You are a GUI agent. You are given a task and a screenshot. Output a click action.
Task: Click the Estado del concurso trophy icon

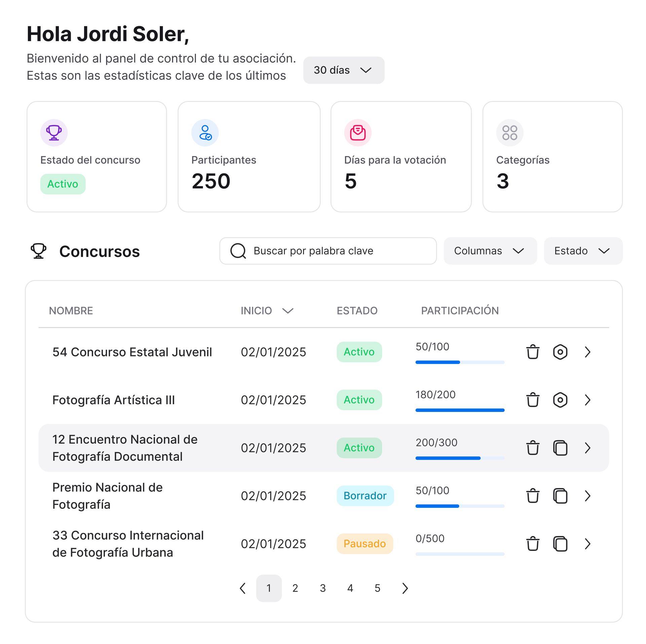pos(54,132)
